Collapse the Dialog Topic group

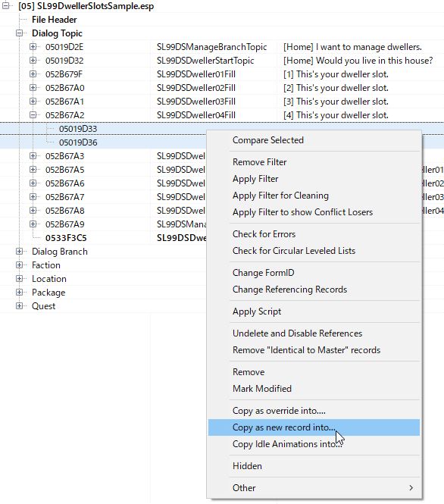[19, 33]
